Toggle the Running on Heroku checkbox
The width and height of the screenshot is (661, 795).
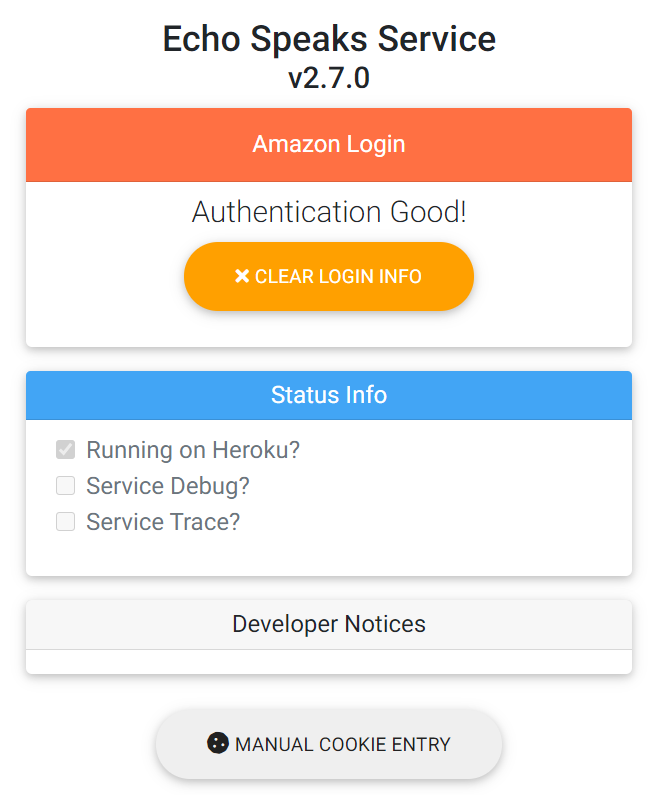(x=65, y=450)
